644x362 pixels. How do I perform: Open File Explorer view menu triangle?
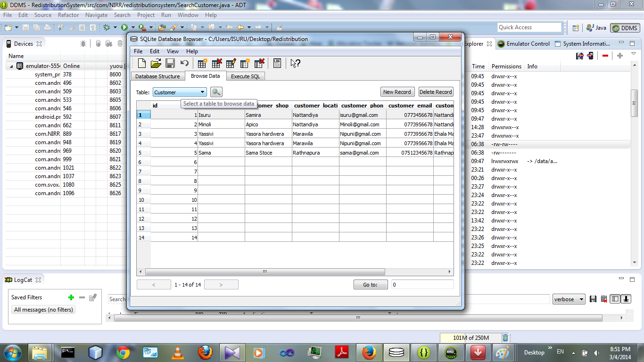634,54
